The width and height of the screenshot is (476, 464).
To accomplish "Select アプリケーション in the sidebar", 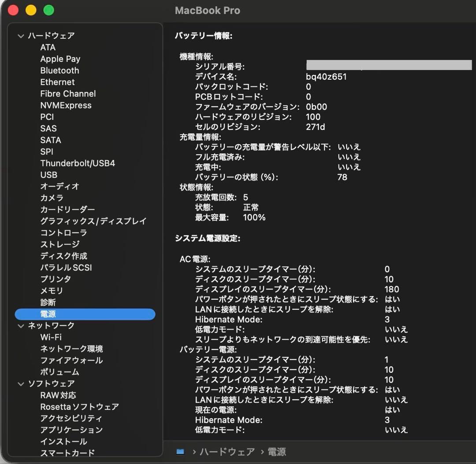I will click(72, 430).
